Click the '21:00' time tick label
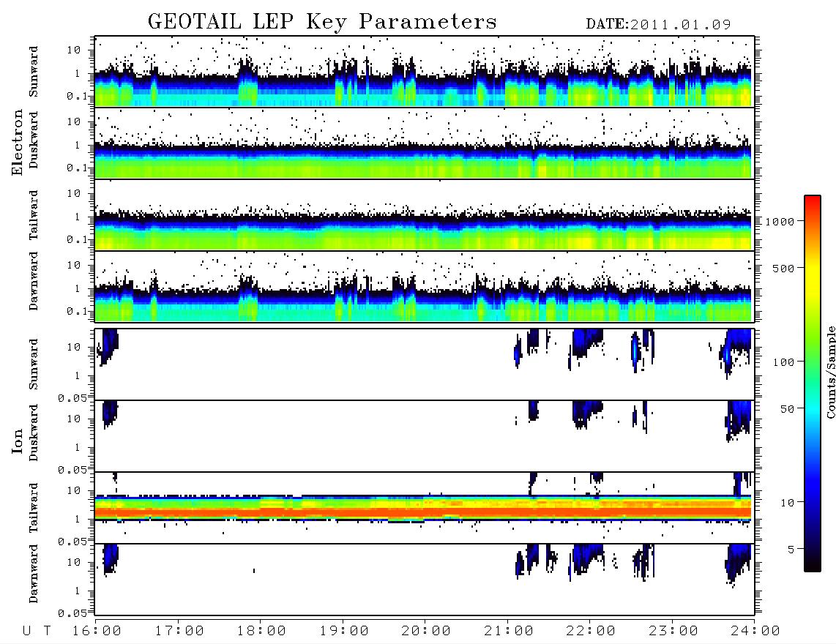Screen dimensions: 836x644 (x=509, y=631)
